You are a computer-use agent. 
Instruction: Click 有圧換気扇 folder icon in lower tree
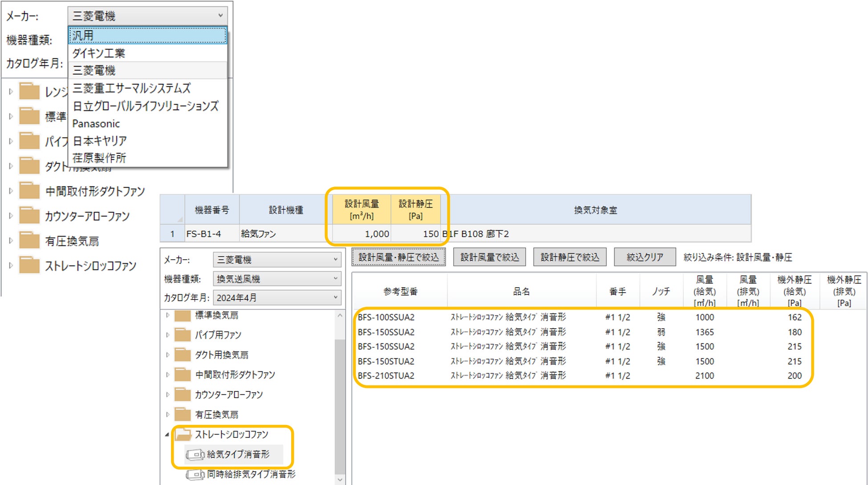pos(183,415)
